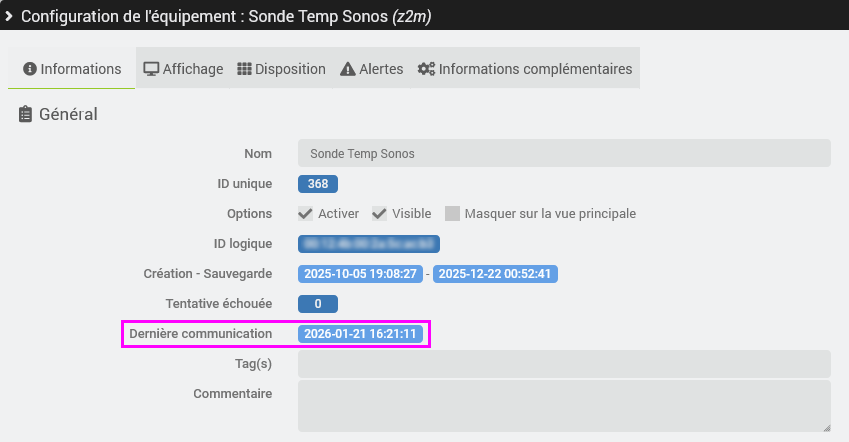Screen dimensions: 849x442
Task: Open the Alertes tab label
Action: point(381,69)
